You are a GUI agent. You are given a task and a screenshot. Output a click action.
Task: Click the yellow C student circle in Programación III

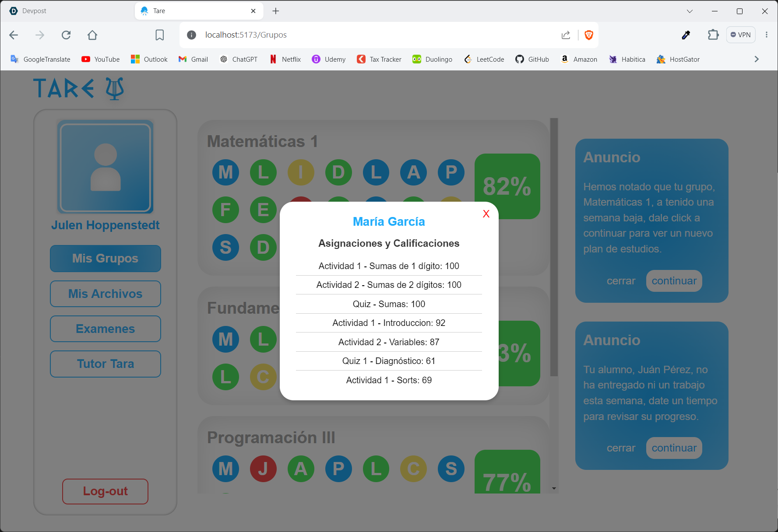pyautogui.click(x=414, y=469)
